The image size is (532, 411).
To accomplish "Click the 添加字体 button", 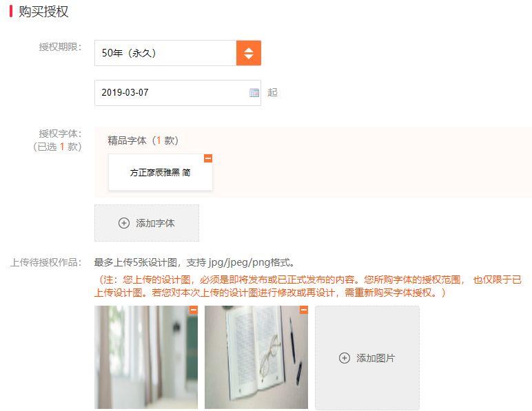I will coord(147,223).
